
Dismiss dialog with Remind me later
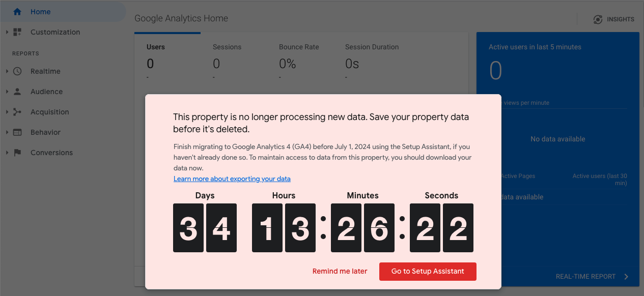pos(340,271)
